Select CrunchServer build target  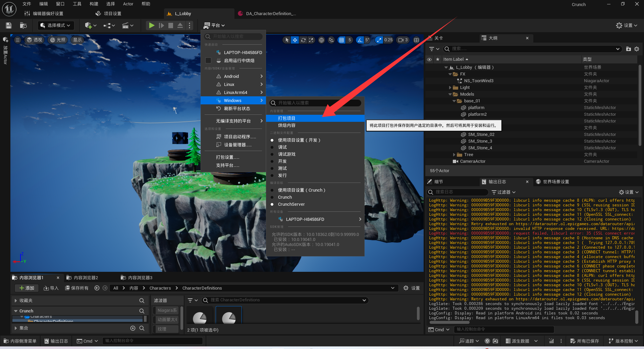click(291, 204)
